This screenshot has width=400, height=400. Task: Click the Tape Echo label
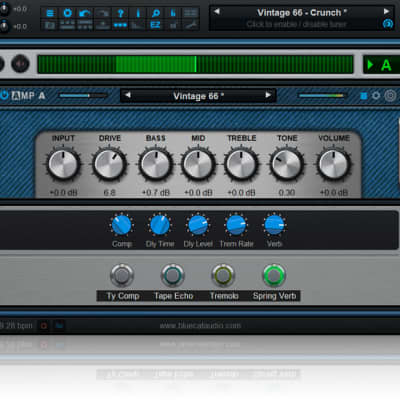pyautogui.click(x=174, y=296)
